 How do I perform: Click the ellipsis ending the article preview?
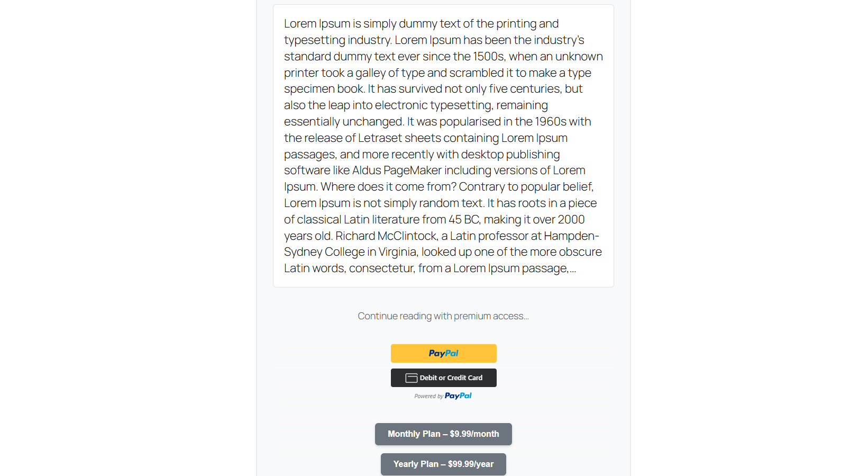coord(573,269)
